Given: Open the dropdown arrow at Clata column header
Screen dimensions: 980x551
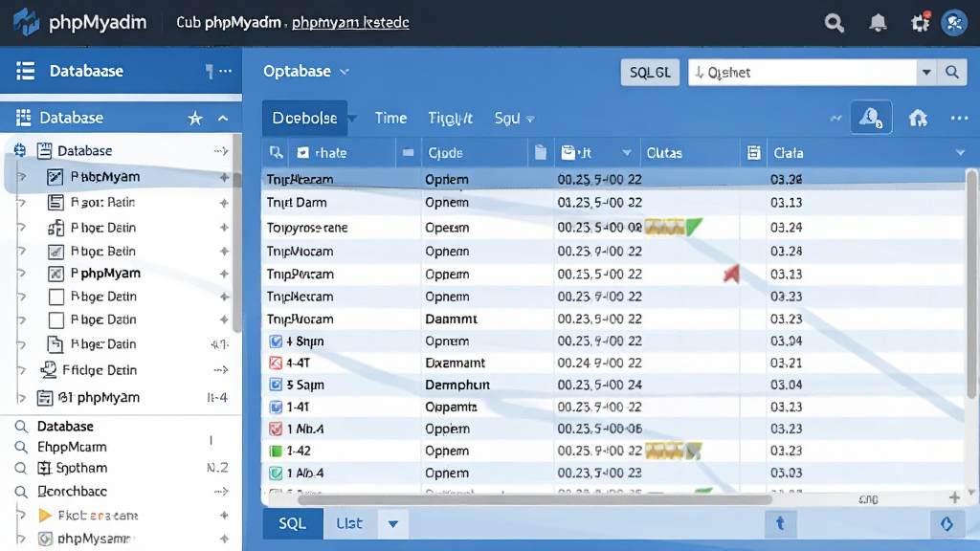Looking at the screenshot, I should tap(960, 152).
